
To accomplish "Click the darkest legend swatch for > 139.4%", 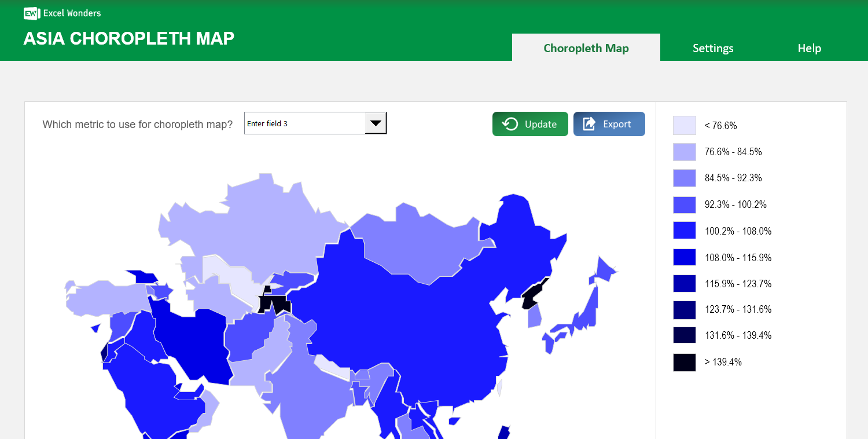I will (685, 361).
